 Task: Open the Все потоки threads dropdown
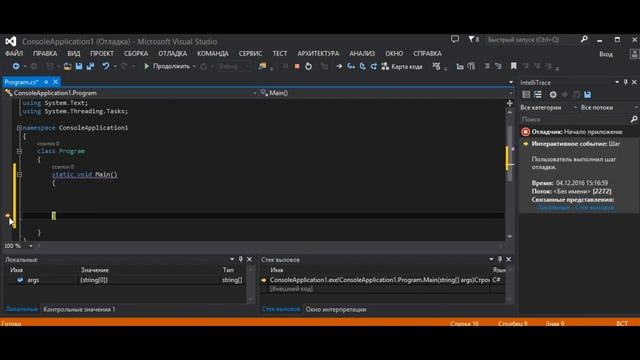(x=609, y=108)
